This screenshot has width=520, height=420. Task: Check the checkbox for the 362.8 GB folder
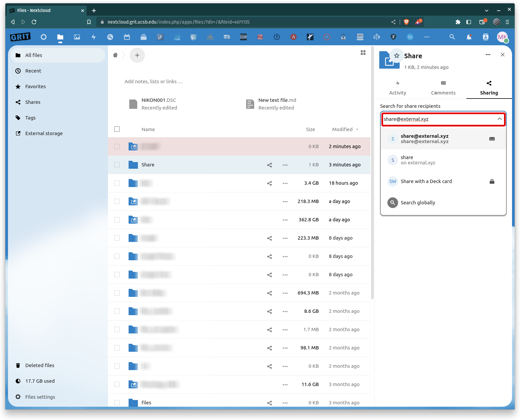click(x=117, y=220)
